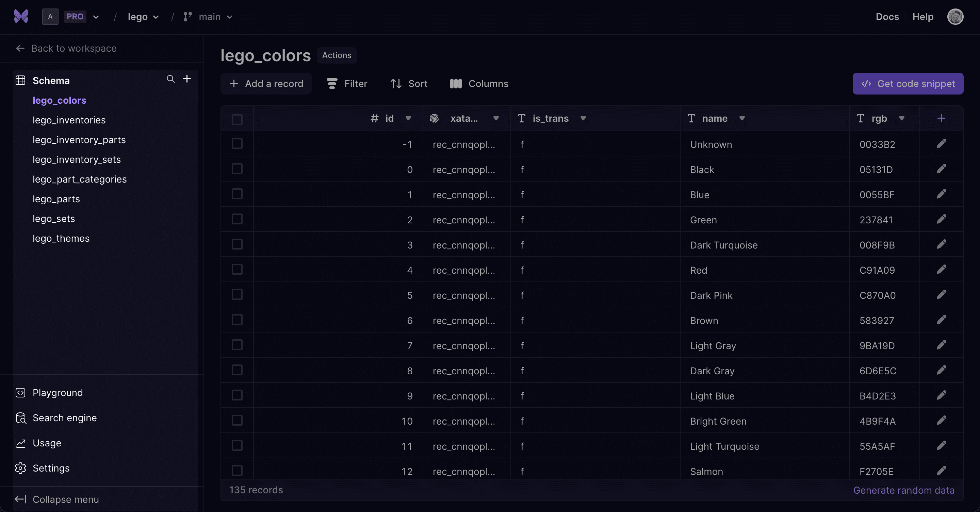Screen dimensions: 980x512
Task: Click Generate random data link
Action: click(903, 490)
